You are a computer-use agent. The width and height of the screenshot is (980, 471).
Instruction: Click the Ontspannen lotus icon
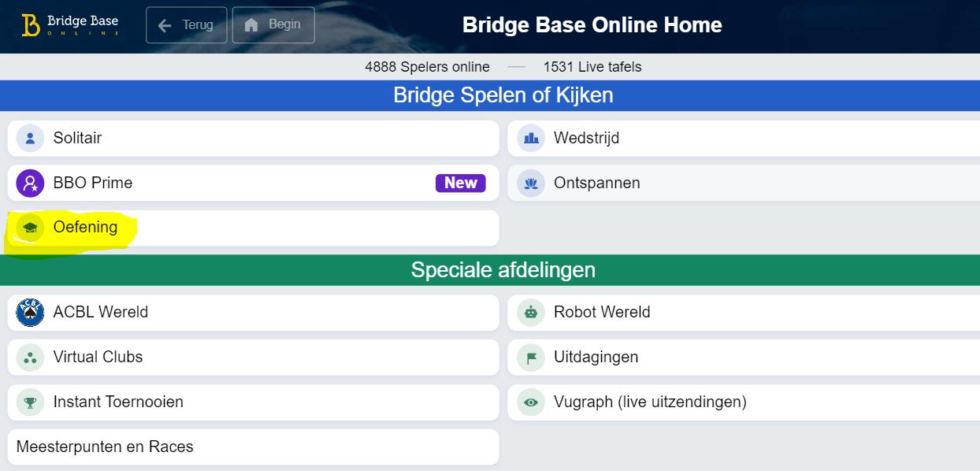coord(531,184)
